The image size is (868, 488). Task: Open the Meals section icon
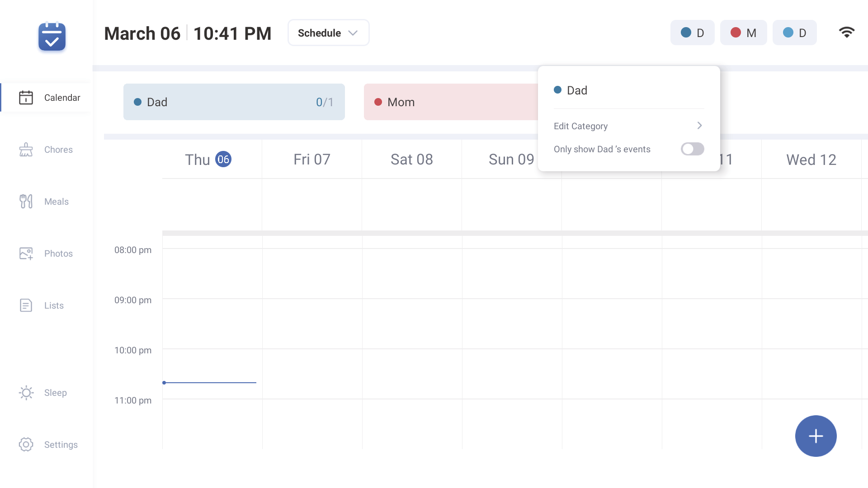pos(26,202)
